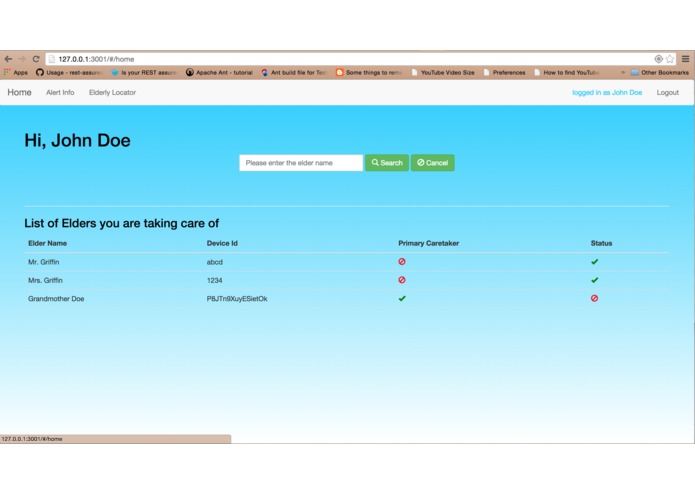695x494 pixels.
Task: Click the address bar URL field
Action: [x=350, y=59]
